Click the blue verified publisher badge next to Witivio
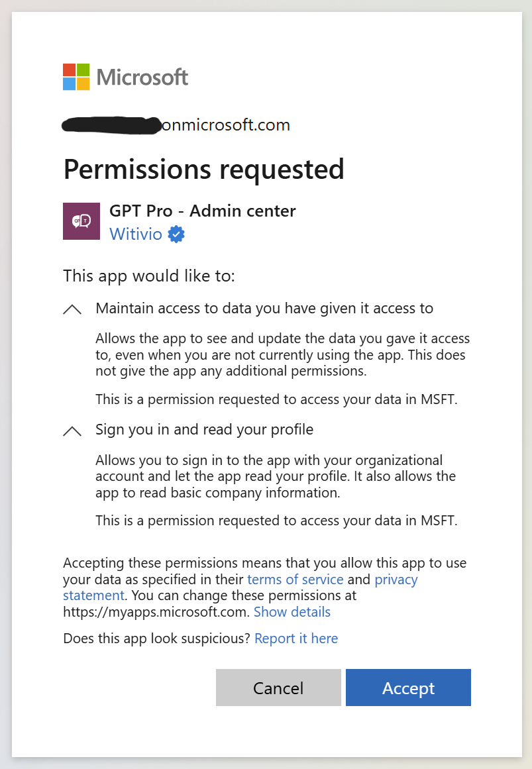Image resolution: width=532 pixels, height=769 pixels. 175,234
